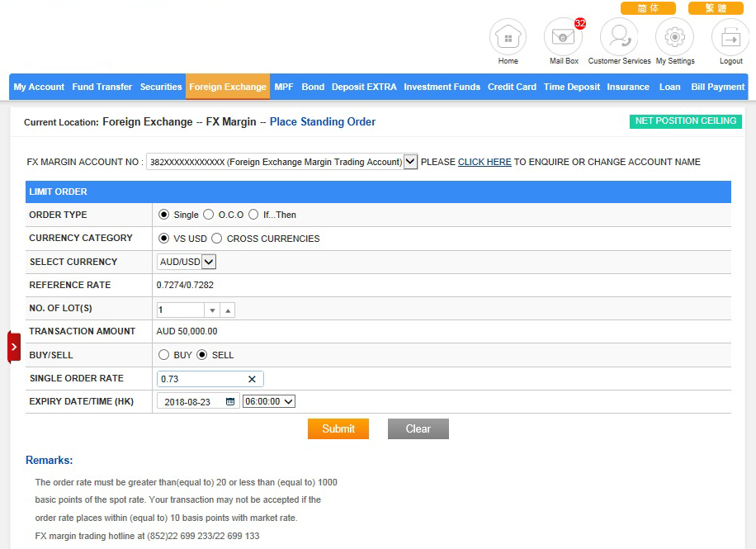Viewport: 756px width, 549px height.
Task: Click the NET POSITION CEILING button
Action: click(x=685, y=121)
